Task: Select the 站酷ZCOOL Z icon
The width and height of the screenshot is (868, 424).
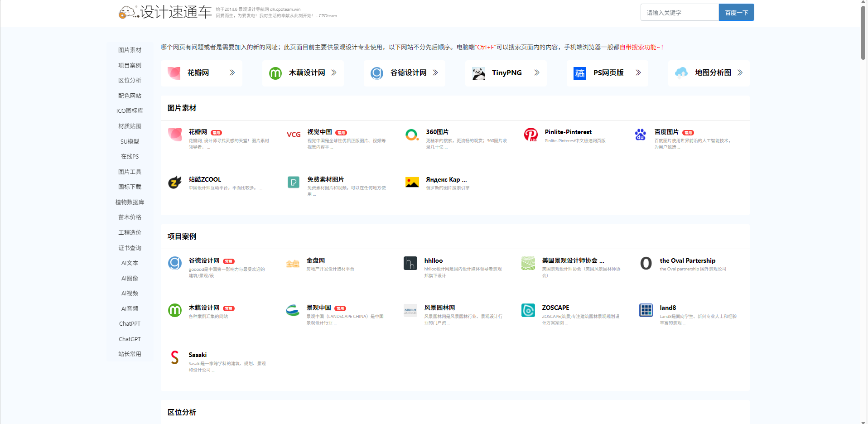Action: (175, 182)
